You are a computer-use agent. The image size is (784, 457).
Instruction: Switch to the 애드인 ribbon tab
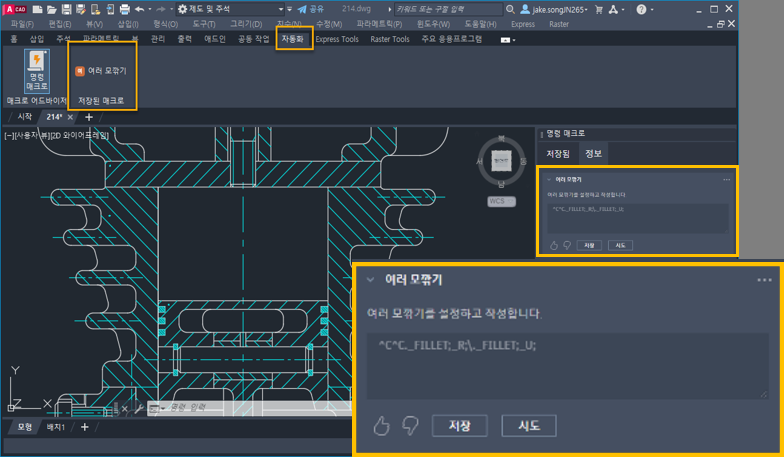(215, 39)
